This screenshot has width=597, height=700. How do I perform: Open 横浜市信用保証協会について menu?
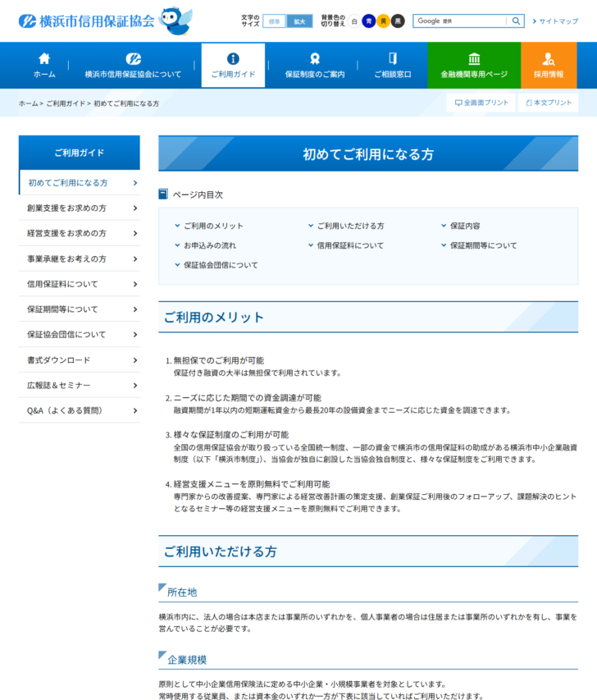[x=133, y=65]
